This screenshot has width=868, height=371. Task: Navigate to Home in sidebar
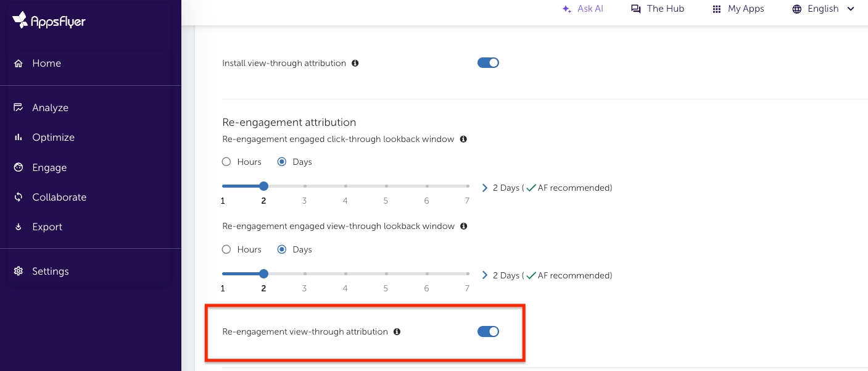[x=46, y=63]
